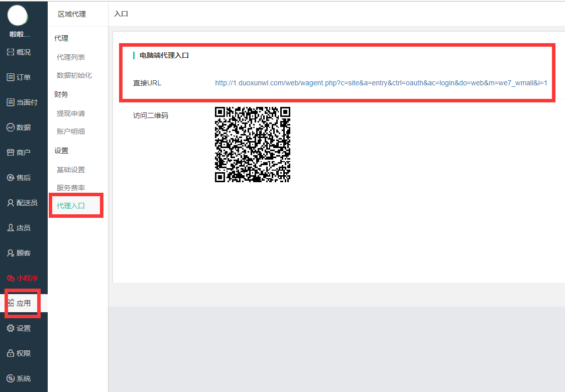Image resolution: width=565 pixels, height=392 pixels.
Task: Select 售后 in the sidebar
Action: (x=24, y=178)
